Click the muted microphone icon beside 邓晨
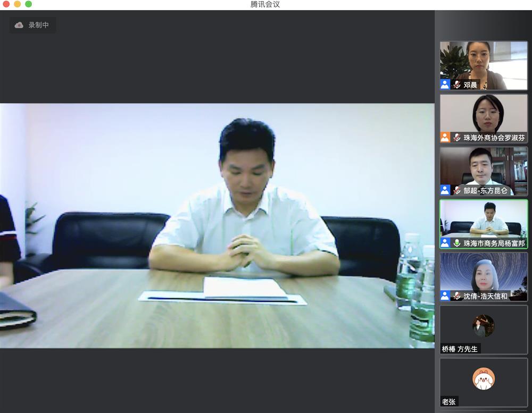 pos(456,85)
